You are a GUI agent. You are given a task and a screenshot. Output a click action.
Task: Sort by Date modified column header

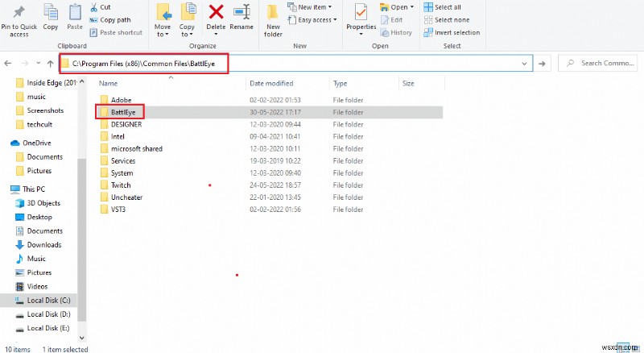(271, 83)
